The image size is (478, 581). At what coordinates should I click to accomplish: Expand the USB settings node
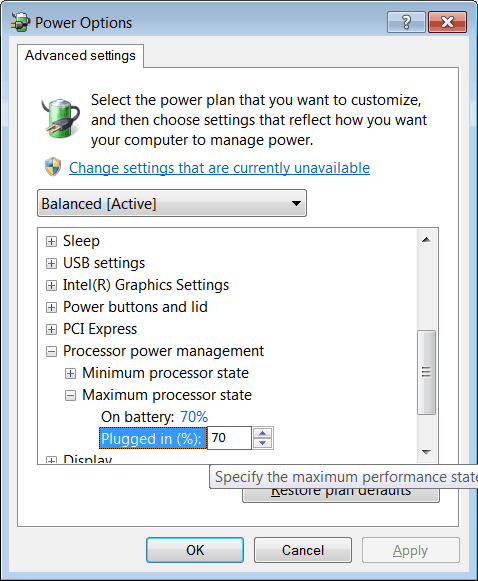click(x=51, y=263)
